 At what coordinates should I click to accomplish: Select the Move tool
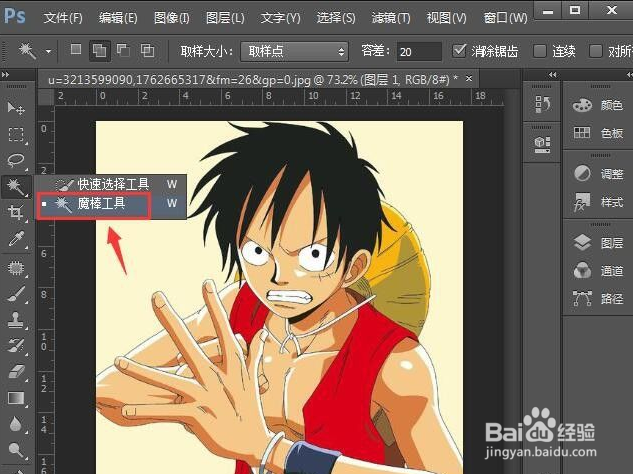coord(16,108)
